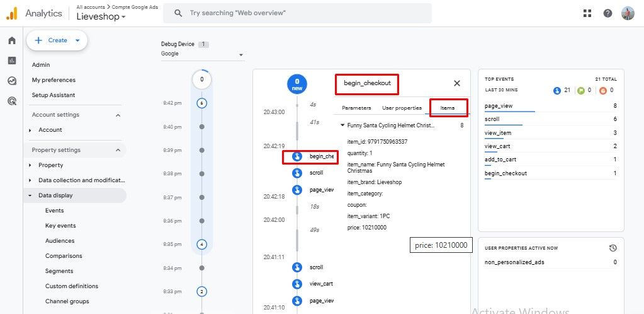Expand the Property tree item
Screen dimensions: 644x314
click(30, 165)
